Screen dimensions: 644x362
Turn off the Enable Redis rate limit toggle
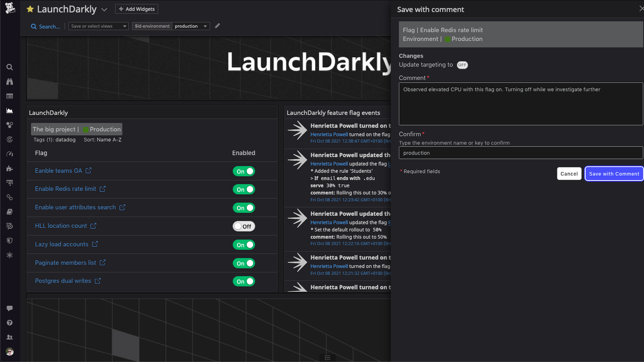[x=244, y=189]
